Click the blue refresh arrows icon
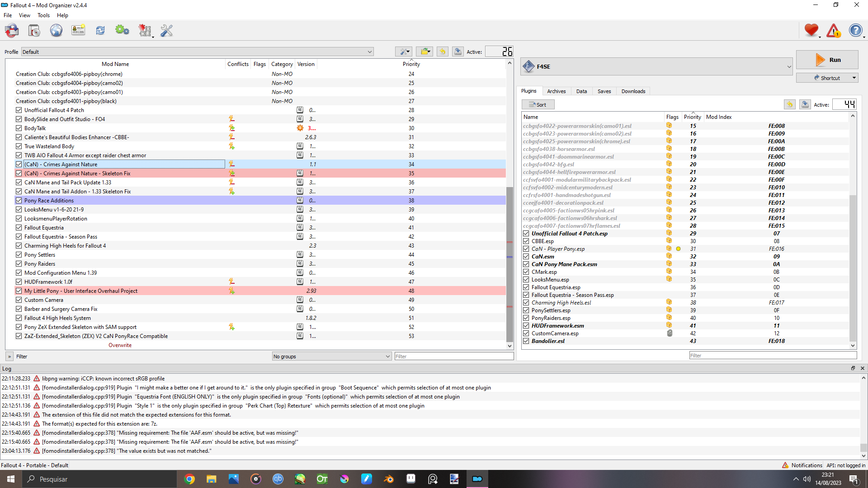 click(100, 31)
